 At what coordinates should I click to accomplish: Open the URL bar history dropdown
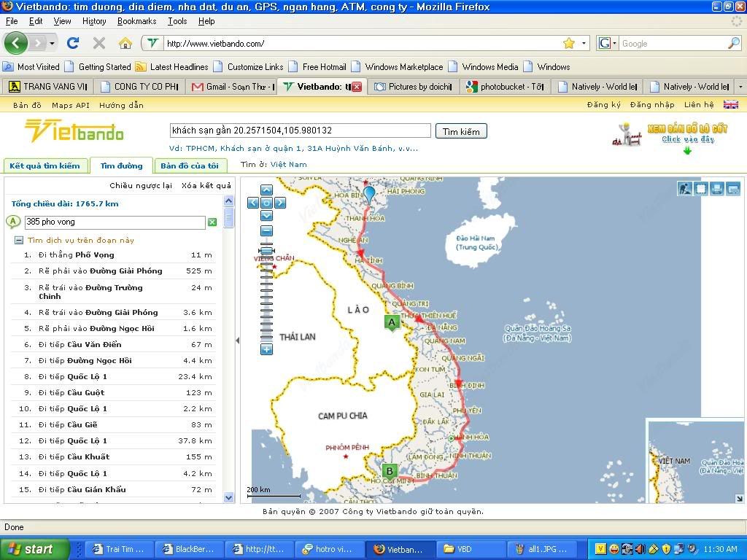click(x=584, y=43)
